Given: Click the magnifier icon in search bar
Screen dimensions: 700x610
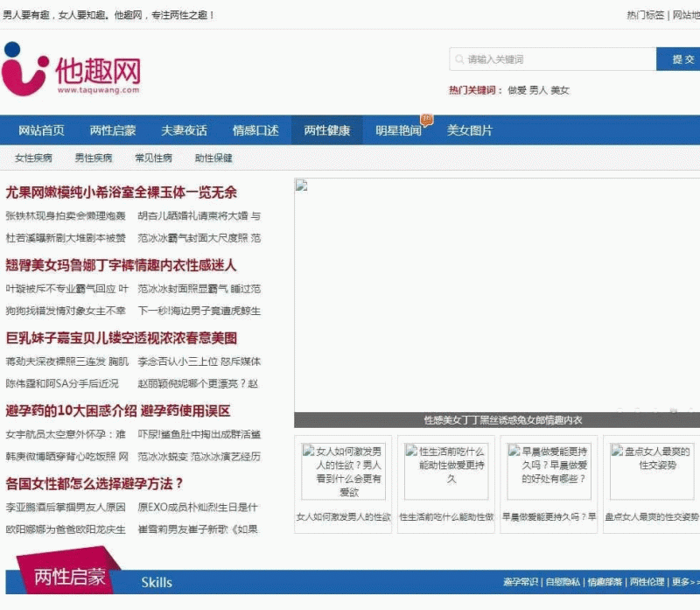Looking at the screenshot, I should [x=458, y=60].
